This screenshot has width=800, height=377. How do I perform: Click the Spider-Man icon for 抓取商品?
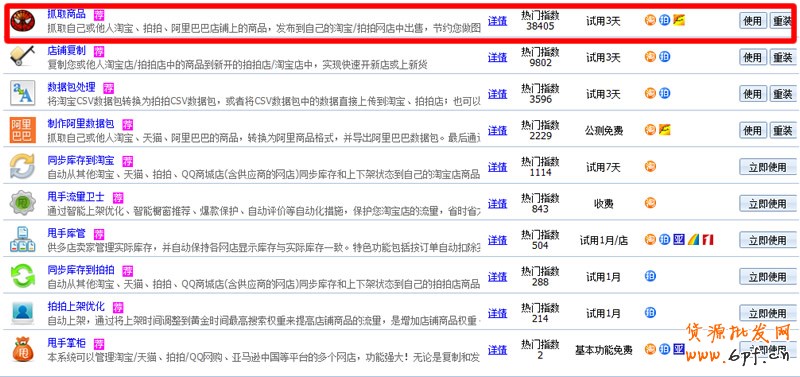[x=22, y=20]
